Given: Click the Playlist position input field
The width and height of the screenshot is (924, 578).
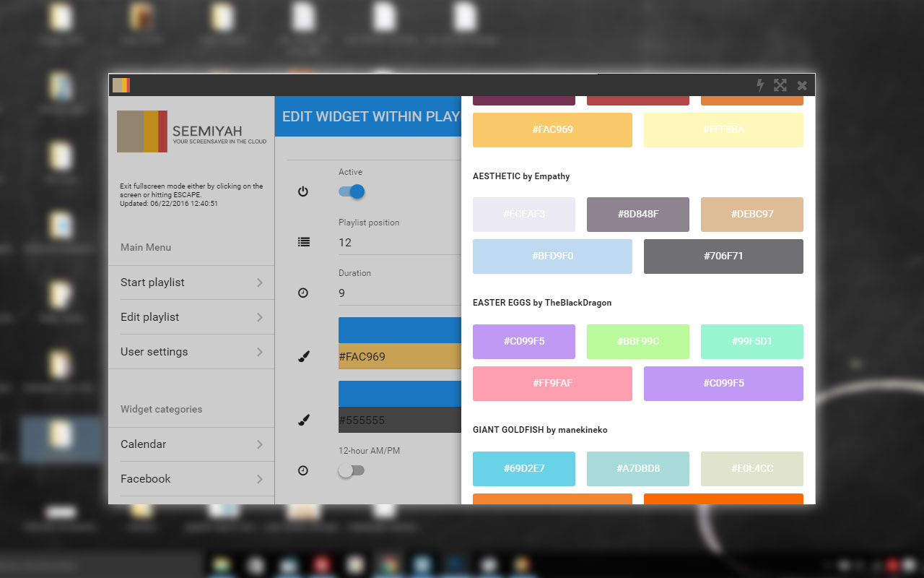Looking at the screenshot, I should (x=398, y=243).
